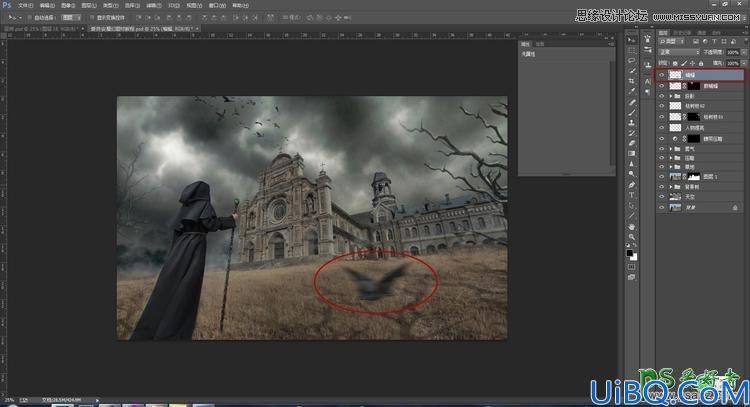750x407 pixels.
Task: Close the active document tab
Action: [197, 29]
